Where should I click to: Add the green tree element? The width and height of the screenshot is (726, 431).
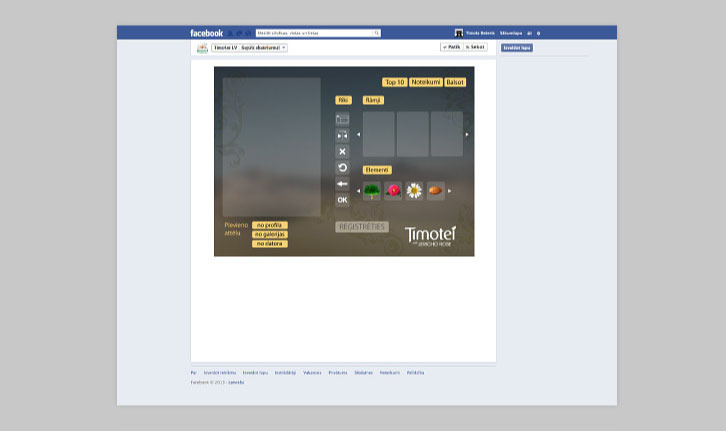click(372, 191)
